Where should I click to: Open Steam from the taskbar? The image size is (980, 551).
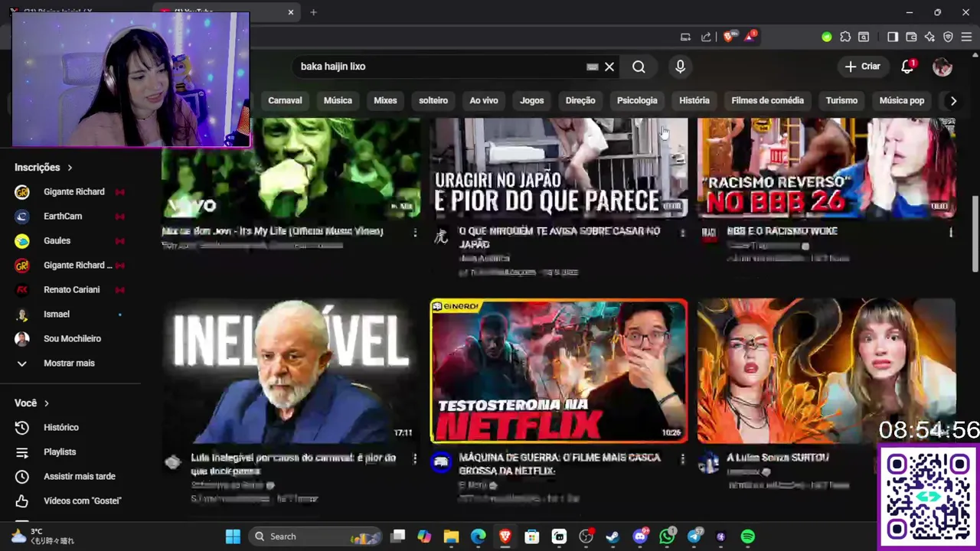[612, 536]
